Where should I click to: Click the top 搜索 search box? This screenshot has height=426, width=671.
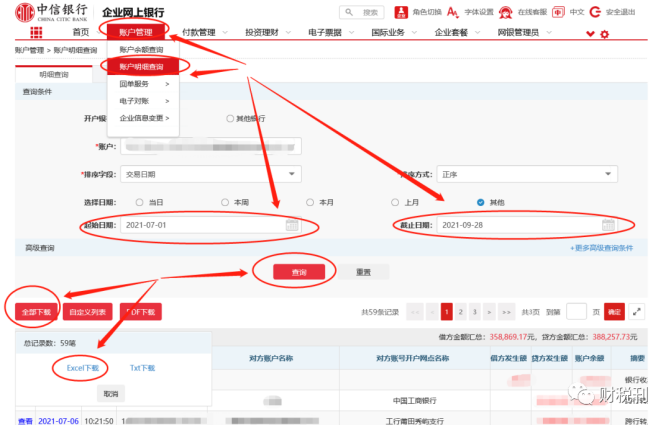pyautogui.click(x=362, y=12)
